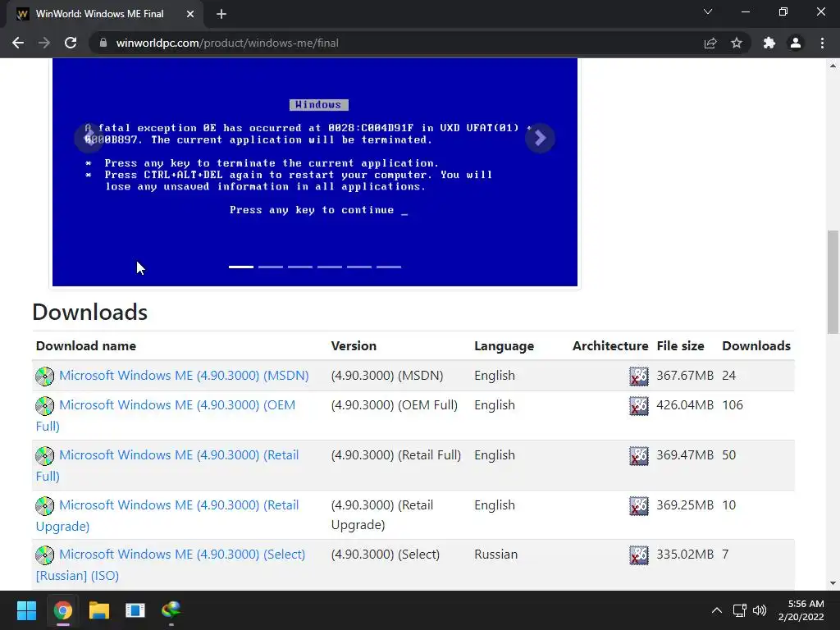Screen dimensions: 840x630
Task: Open Chrome from the taskbar
Action: (62, 610)
